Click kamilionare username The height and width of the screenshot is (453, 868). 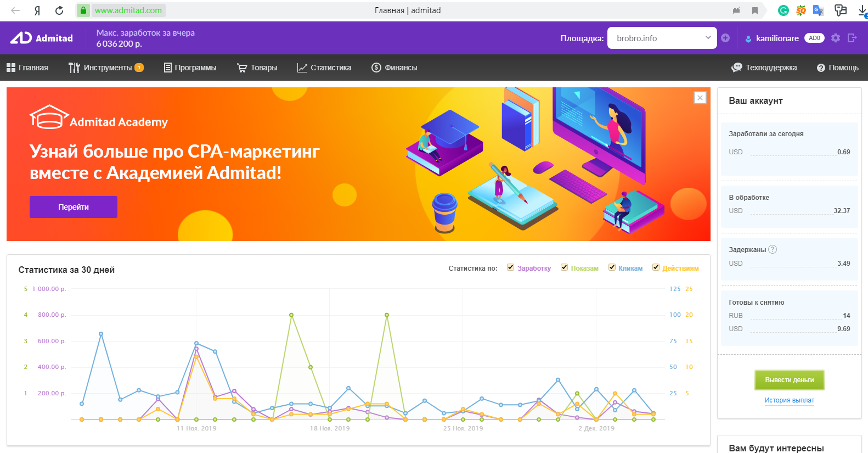(x=777, y=38)
